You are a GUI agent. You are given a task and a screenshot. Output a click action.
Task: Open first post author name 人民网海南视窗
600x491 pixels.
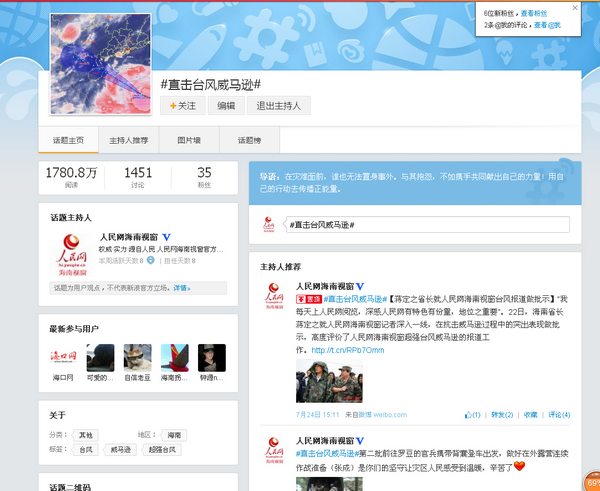pyautogui.click(x=325, y=286)
